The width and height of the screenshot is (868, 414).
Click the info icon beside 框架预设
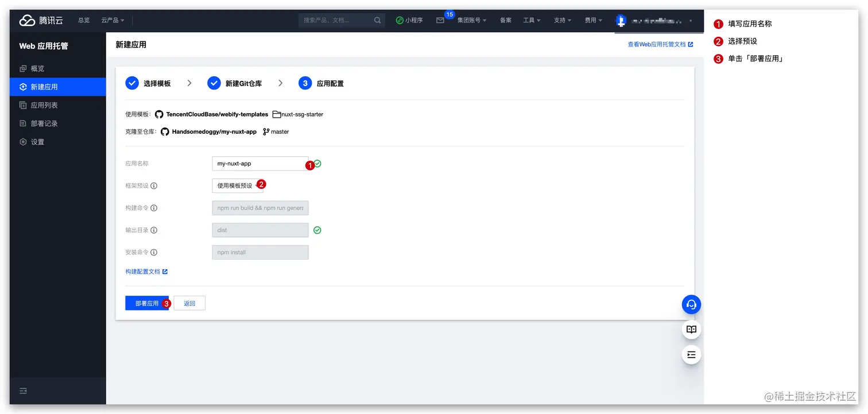[x=154, y=185]
